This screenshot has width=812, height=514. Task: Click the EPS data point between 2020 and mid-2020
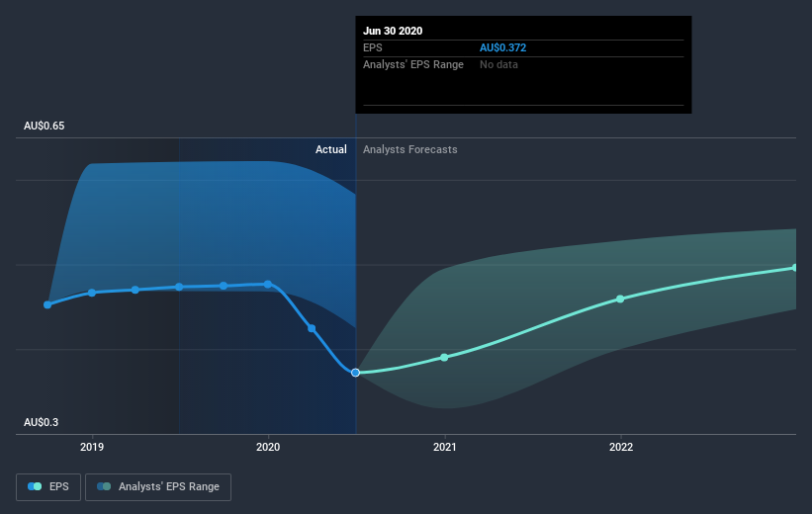(312, 328)
